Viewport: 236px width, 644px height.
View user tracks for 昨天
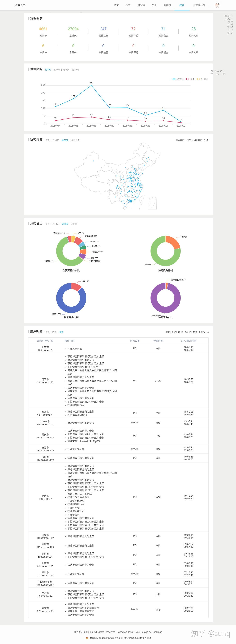click(x=54, y=332)
